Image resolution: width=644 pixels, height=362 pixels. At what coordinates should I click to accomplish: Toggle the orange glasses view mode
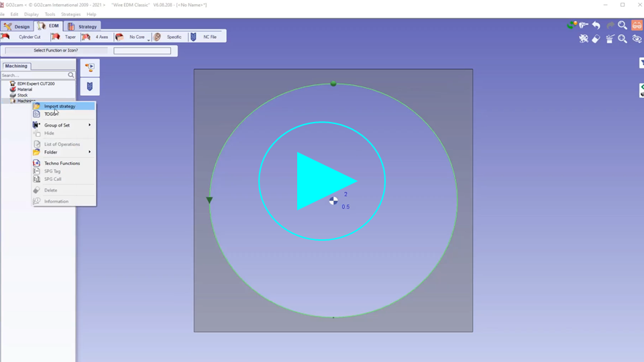637,25
